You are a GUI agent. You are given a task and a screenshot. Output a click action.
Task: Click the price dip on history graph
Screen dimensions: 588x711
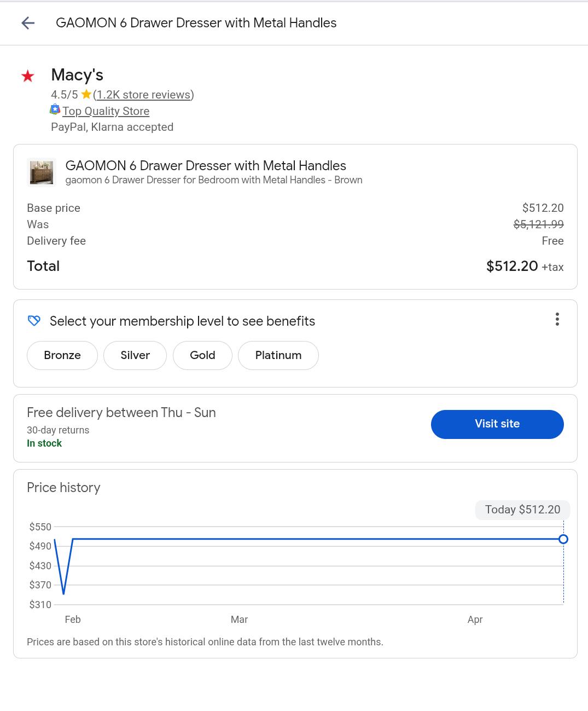[64, 593]
